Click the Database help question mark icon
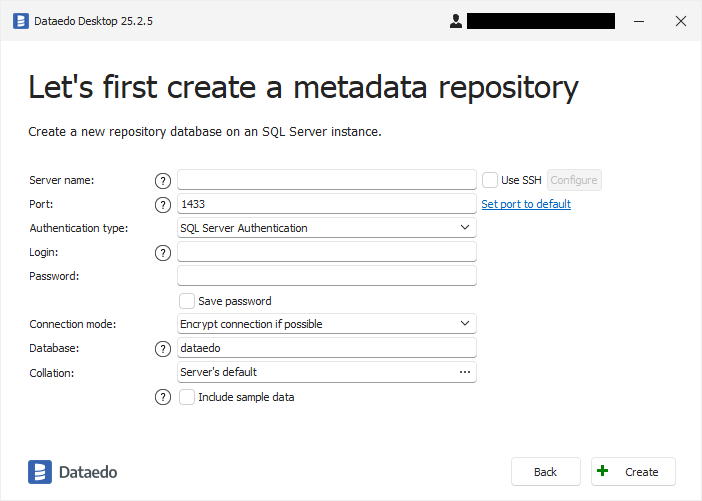 pyautogui.click(x=163, y=349)
